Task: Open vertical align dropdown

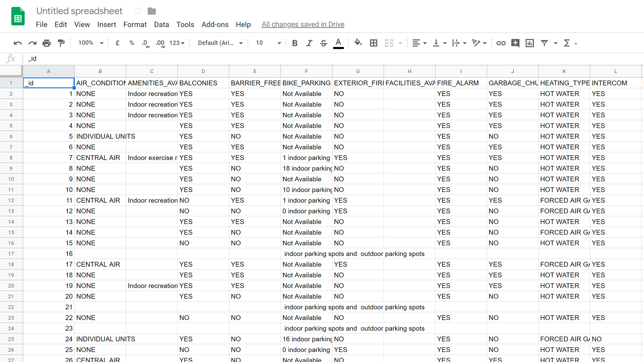Action: pyautogui.click(x=440, y=43)
